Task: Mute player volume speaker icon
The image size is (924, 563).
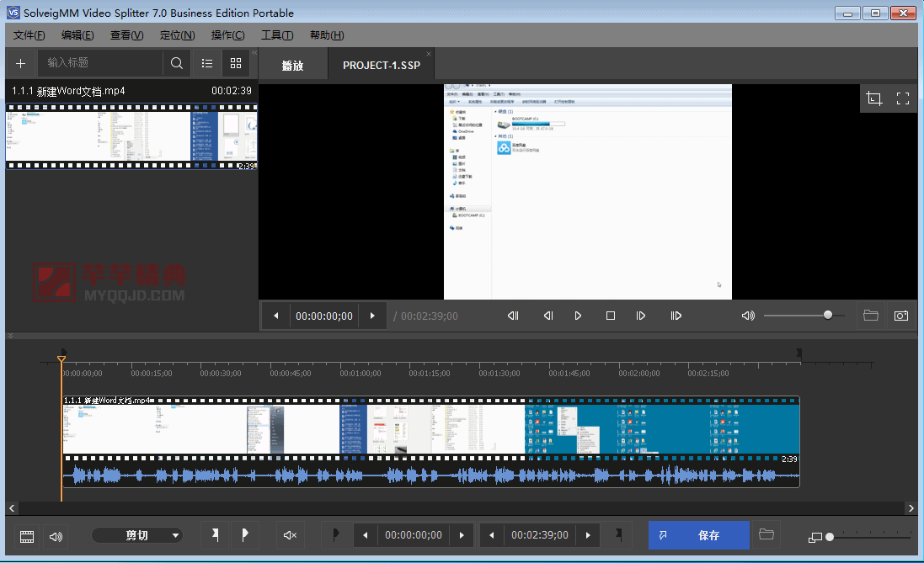Action: pos(748,316)
